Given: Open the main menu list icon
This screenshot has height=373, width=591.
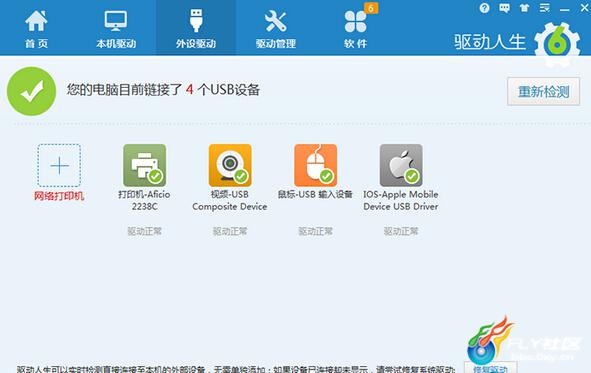Looking at the screenshot, I should (x=544, y=8).
